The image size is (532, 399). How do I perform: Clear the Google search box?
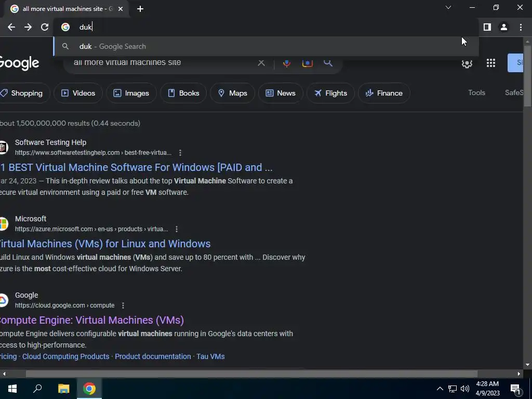tap(261, 63)
